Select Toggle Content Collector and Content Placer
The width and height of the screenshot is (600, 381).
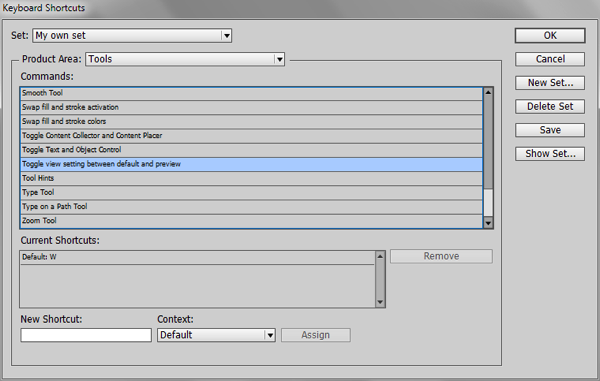251,136
